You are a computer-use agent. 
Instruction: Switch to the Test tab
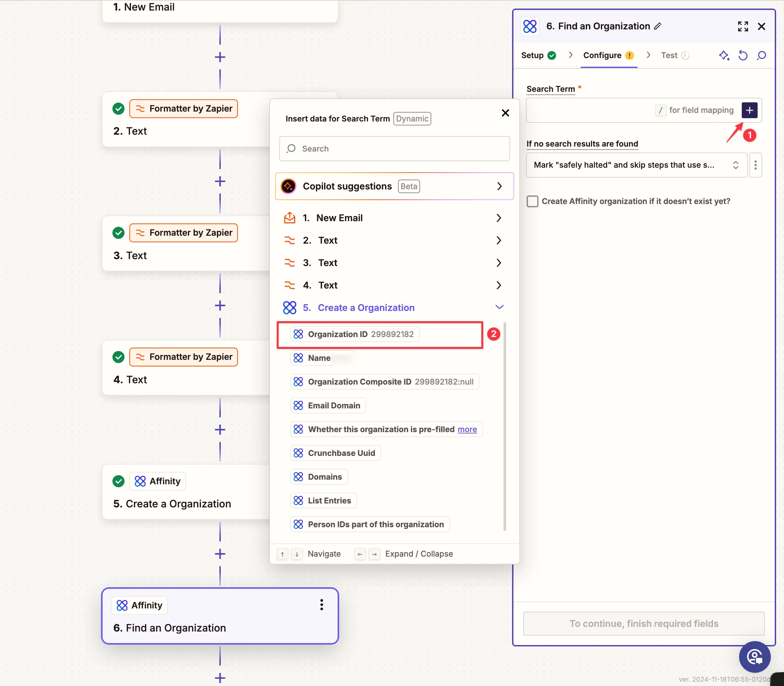[x=675, y=55]
